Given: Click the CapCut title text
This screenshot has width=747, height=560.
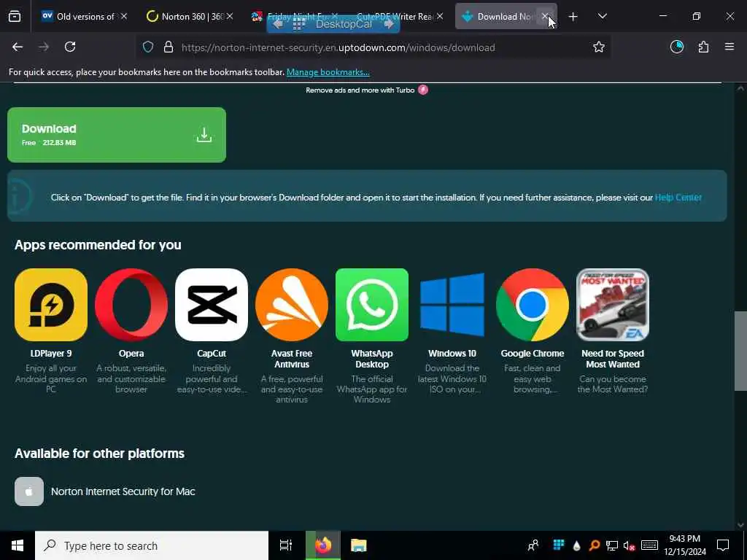Looking at the screenshot, I should coord(212,354).
